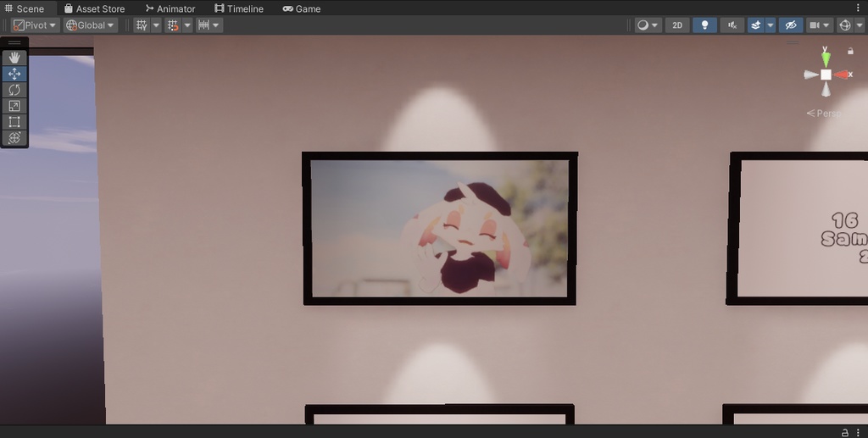Click the green Y axis cone
The image size is (868, 438).
[x=826, y=58]
